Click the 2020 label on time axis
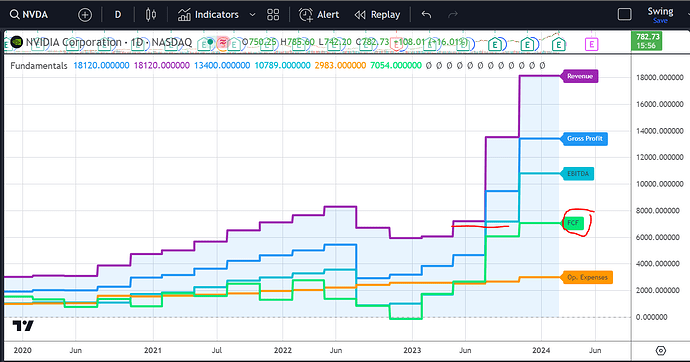 coord(22,350)
